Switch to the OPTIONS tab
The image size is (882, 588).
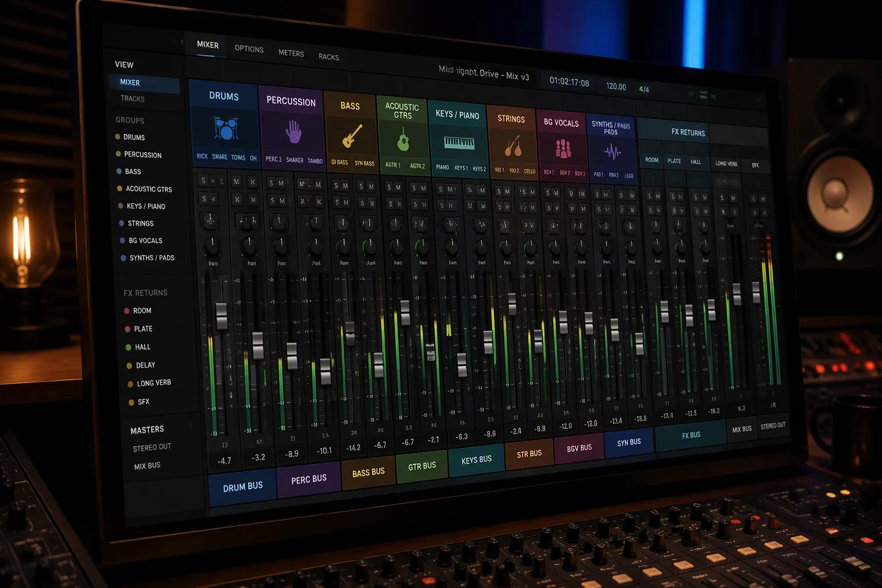point(249,49)
